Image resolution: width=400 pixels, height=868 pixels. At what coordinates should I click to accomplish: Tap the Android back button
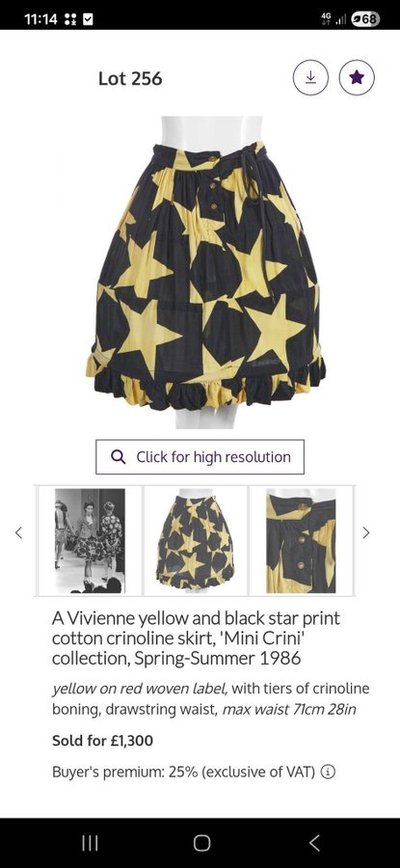(313, 843)
